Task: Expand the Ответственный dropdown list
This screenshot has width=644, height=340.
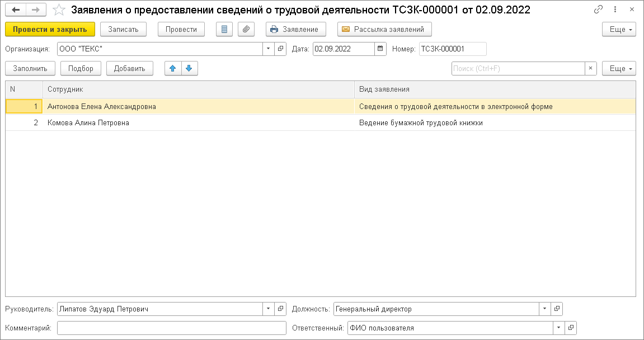Action: pos(558,328)
